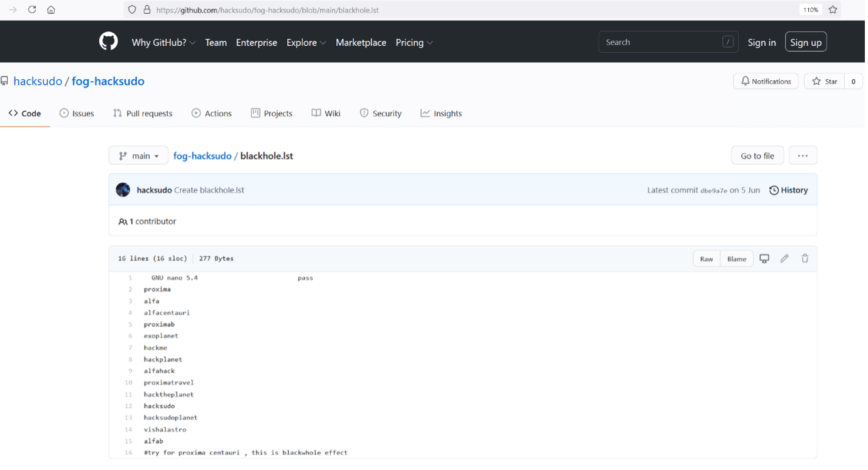Open the three-dots more options button
The width and height of the screenshot is (868, 470).
pos(803,156)
